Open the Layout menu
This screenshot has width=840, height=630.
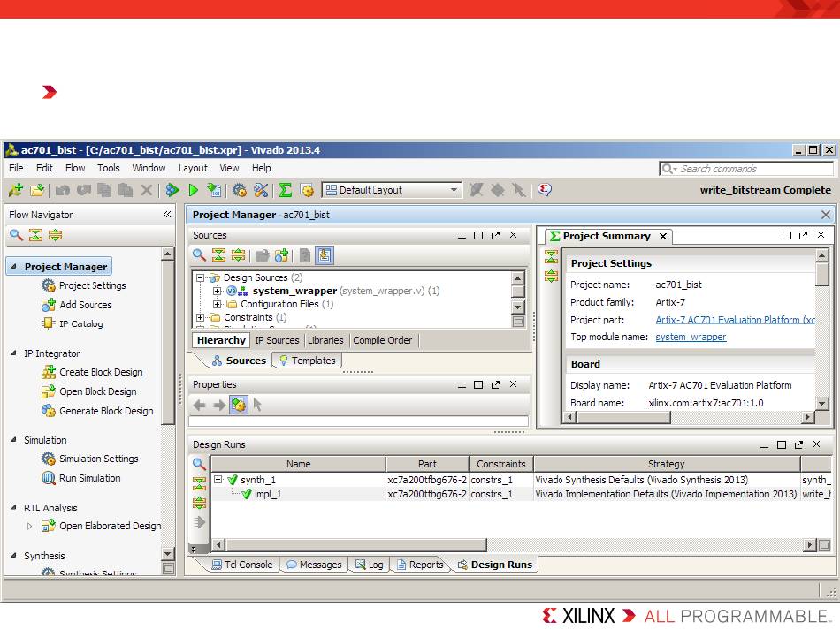[193, 168]
